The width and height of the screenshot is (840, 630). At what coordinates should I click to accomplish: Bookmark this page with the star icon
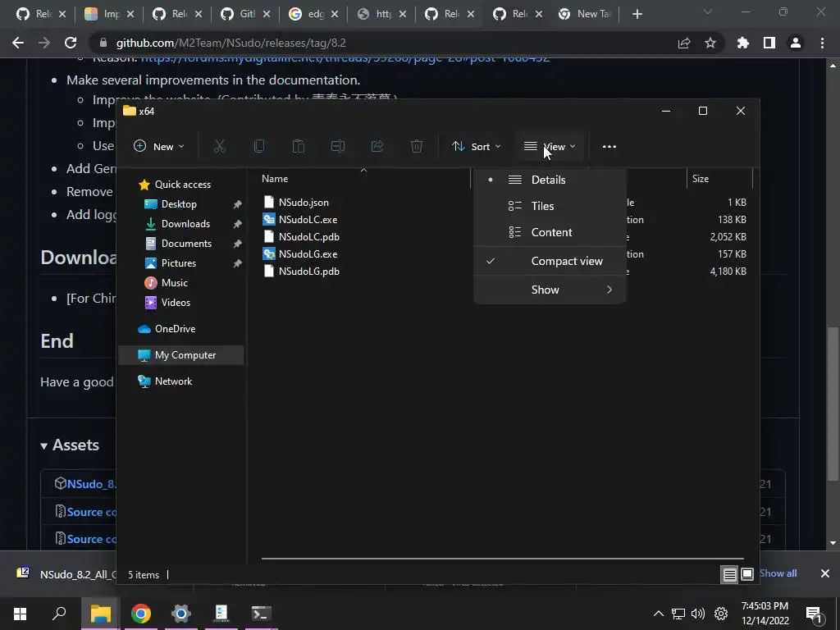tap(710, 43)
